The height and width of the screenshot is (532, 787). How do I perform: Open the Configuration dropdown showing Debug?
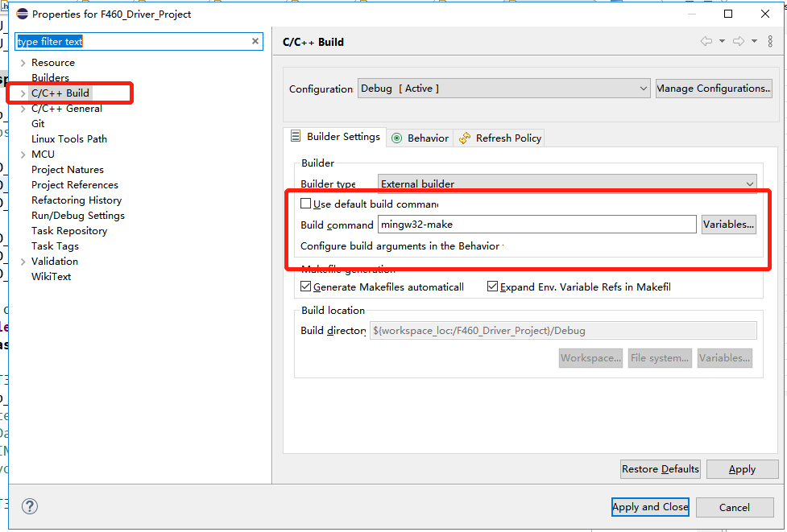(642, 88)
